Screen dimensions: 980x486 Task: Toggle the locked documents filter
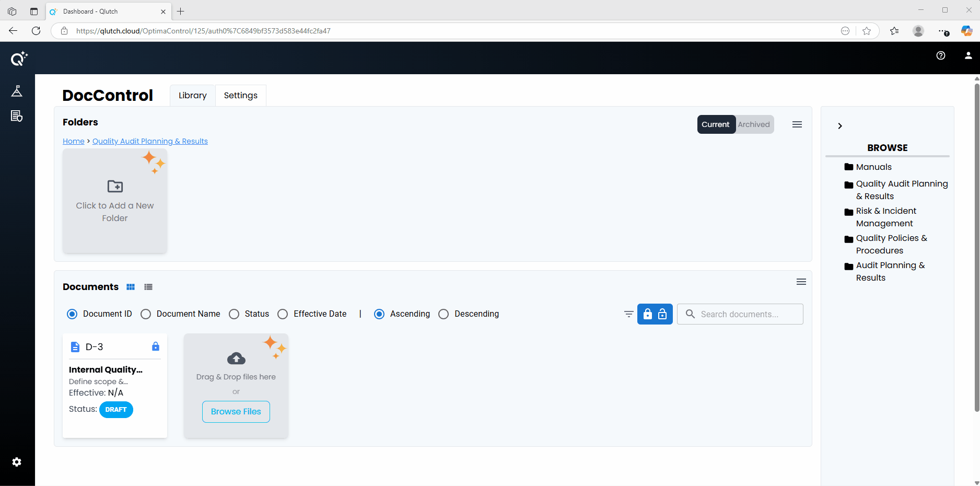point(648,314)
